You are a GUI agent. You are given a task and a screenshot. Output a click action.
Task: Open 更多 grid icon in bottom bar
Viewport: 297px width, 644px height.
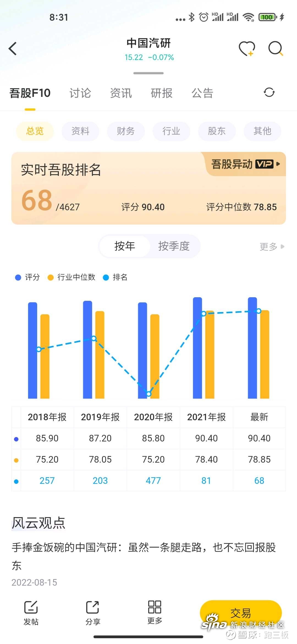[x=155, y=607]
